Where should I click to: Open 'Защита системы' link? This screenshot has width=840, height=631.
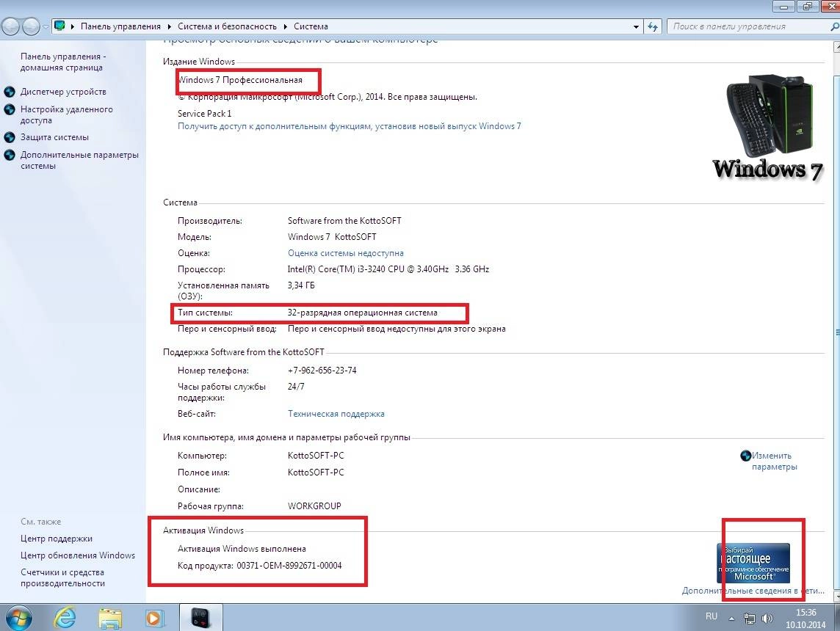[54, 137]
